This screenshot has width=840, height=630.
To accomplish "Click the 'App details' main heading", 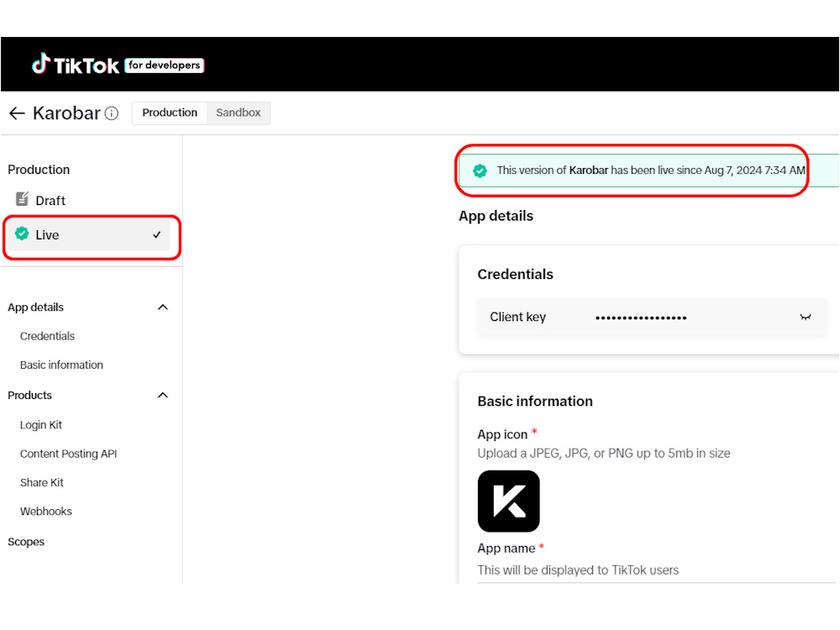I will pyautogui.click(x=496, y=216).
